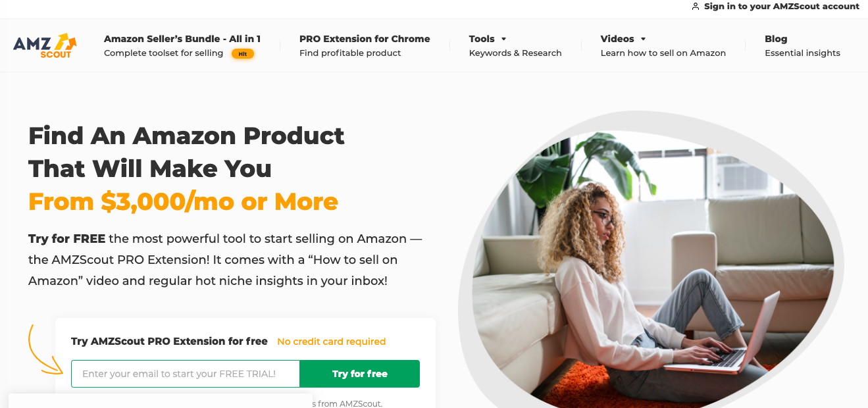Open the Videos menu
The width and height of the screenshot is (868, 408).
[617, 39]
